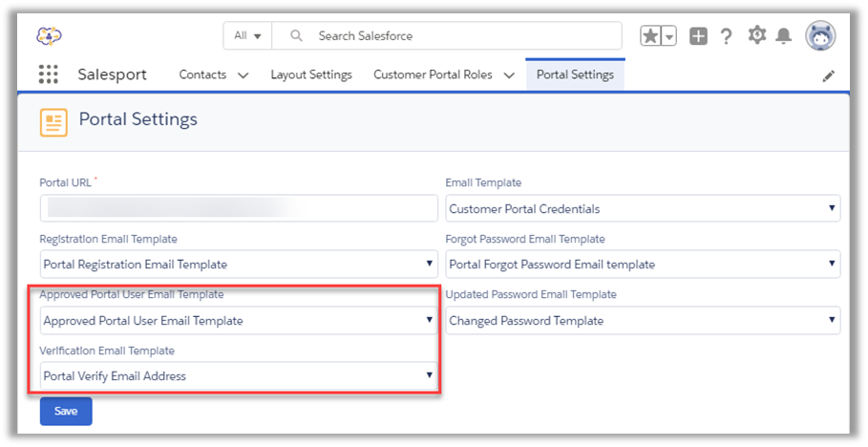This screenshot has height=447, width=868.
Task: Open the Verification Email Template dropdown
Action: (x=239, y=375)
